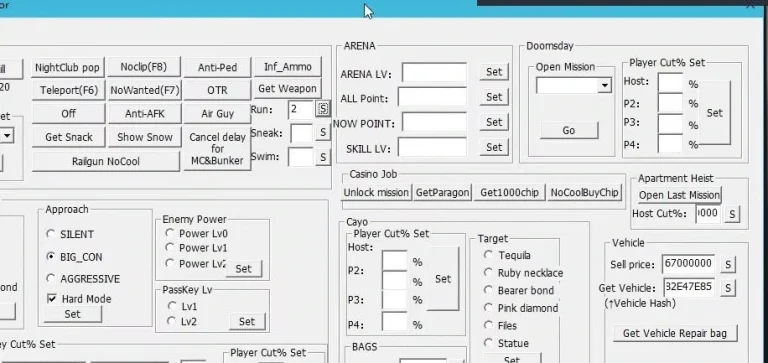This screenshot has width=768, height=363.
Task: Click the Enemy Power Set button
Action: tap(243, 269)
